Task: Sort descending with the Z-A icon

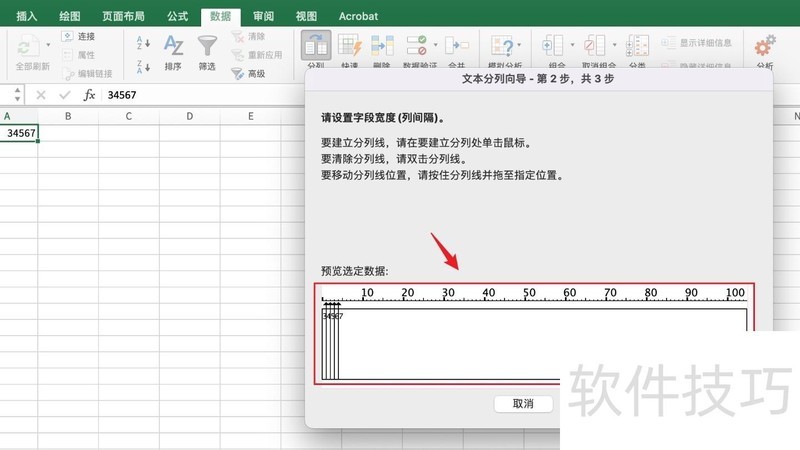Action: pos(143,66)
